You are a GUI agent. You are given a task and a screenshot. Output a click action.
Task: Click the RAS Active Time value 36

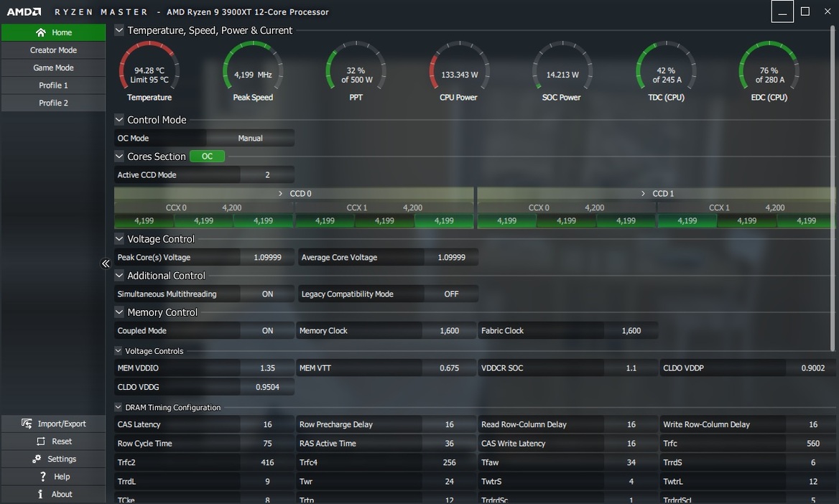pos(450,444)
